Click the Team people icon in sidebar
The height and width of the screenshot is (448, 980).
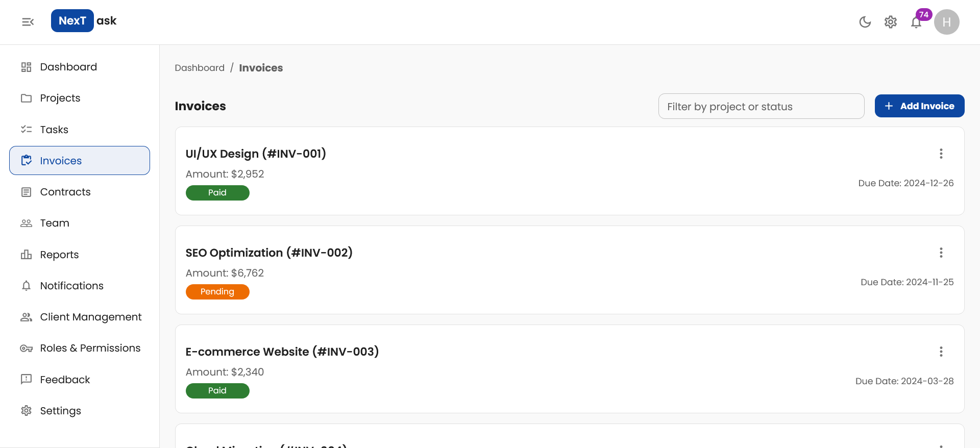pos(27,223)
